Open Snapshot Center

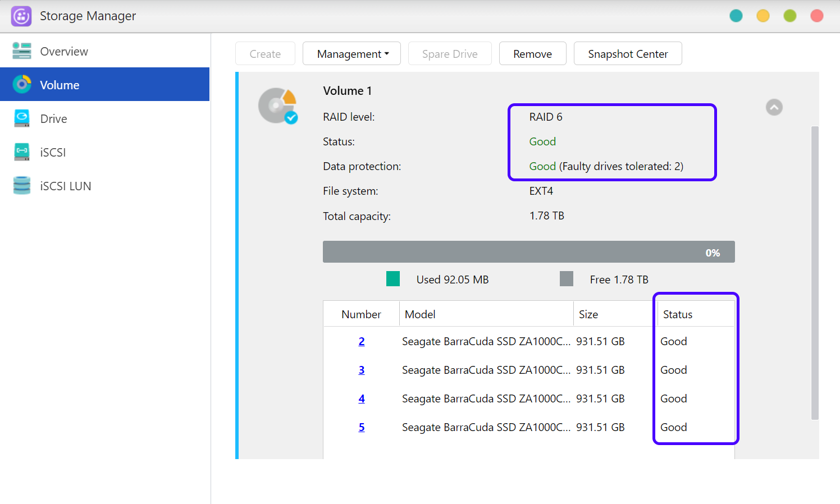[627, 54]
